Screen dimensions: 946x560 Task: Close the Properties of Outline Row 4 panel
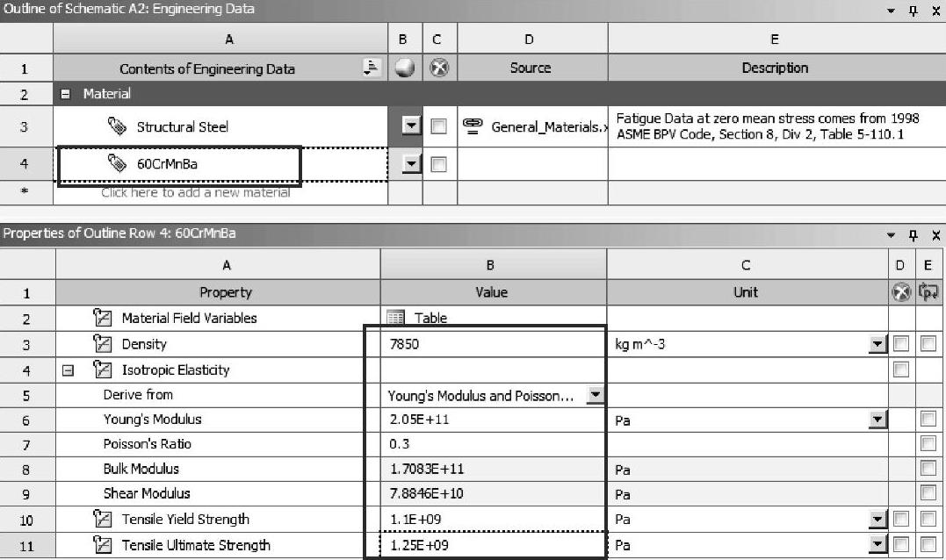click(x=935, y=234)
